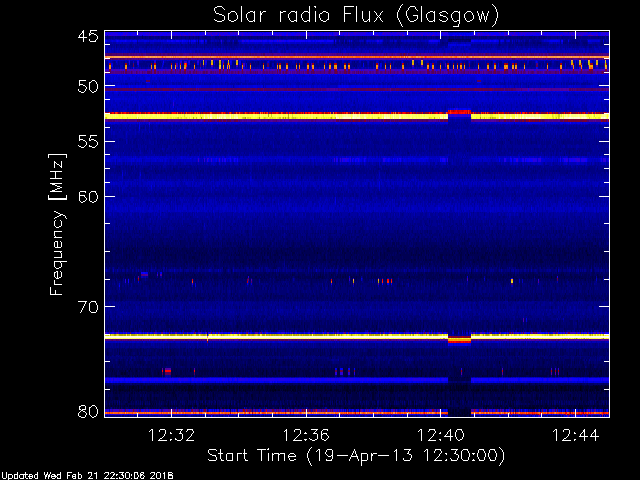Click the 70 frequency tick label
Screen dimensions: 640x480
[88, 307]
